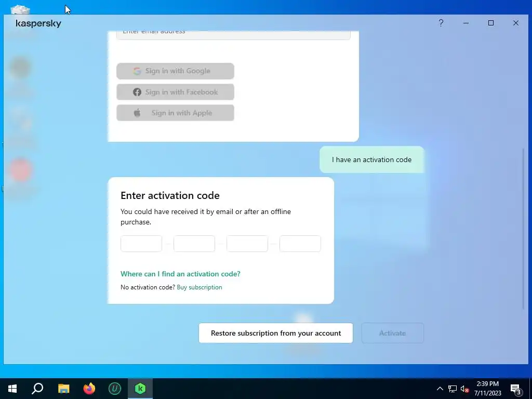Minimize the Kaspersky window
This screenshot has width=532, height=399.
[x=466, y=23]
